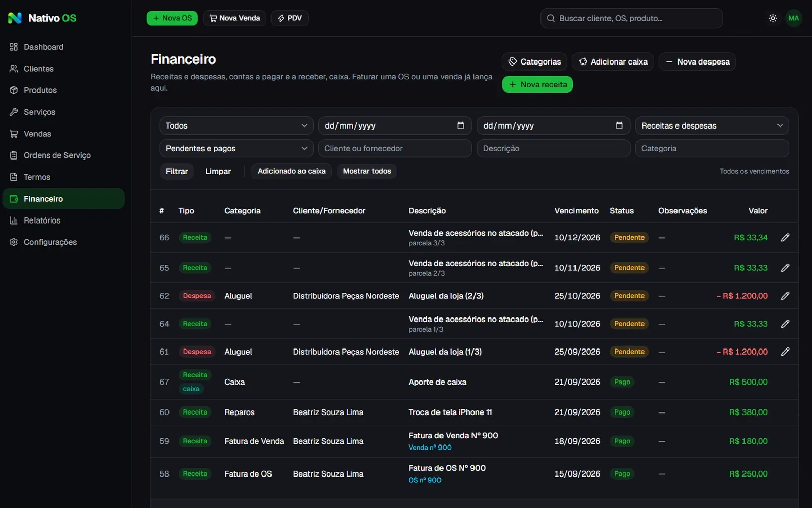Open Configurações in the sidebar

(x=63, y=242)
